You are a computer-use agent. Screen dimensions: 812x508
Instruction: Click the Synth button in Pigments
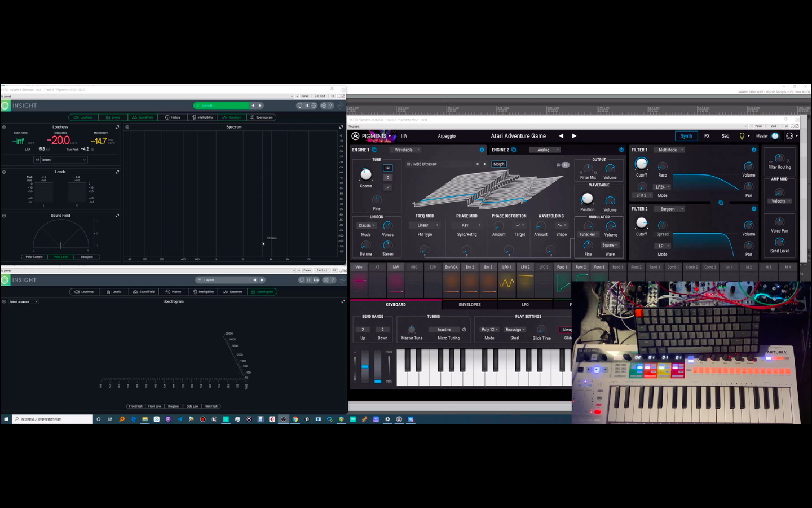(x=686, y=136)
